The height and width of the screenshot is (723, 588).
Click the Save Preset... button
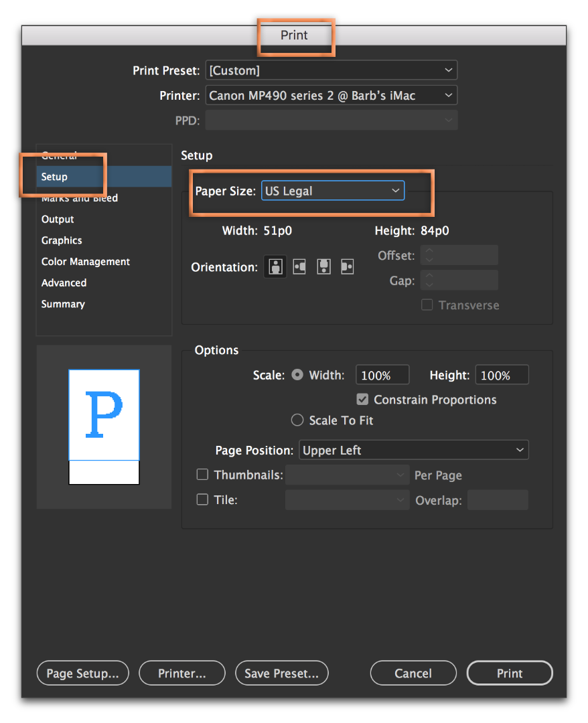(282, 673)
